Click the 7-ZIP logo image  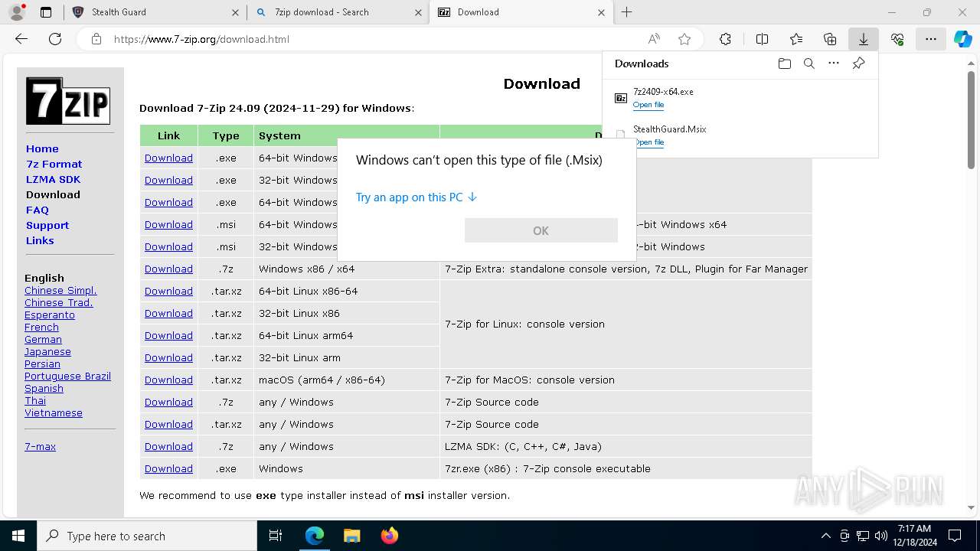pyautogui.click(x=68, y=101)
